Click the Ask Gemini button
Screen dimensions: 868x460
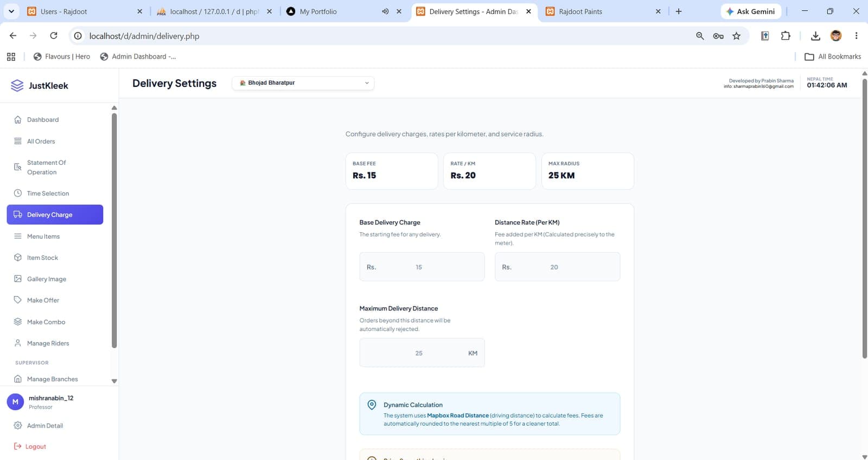751,11
